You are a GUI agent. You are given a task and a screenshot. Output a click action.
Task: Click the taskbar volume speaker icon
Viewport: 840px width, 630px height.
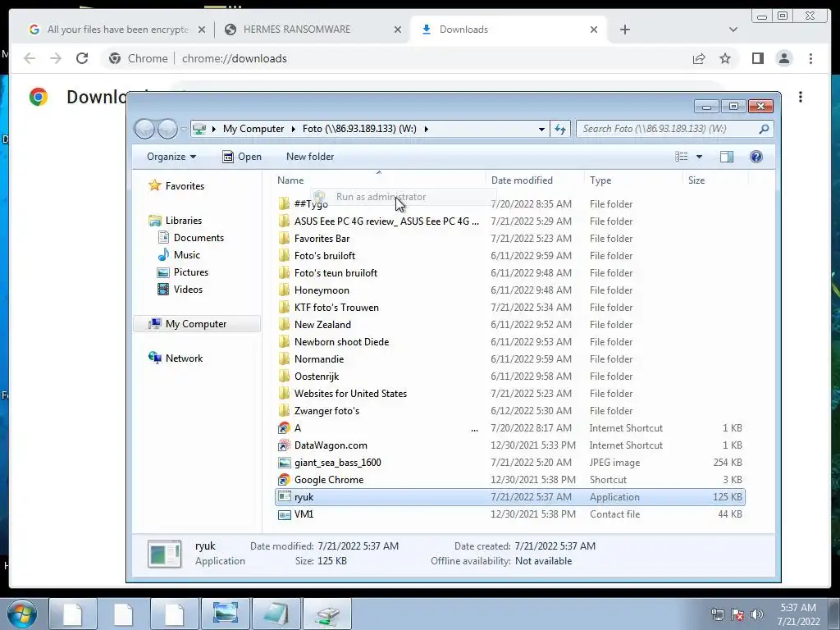(x=757, y=614)
